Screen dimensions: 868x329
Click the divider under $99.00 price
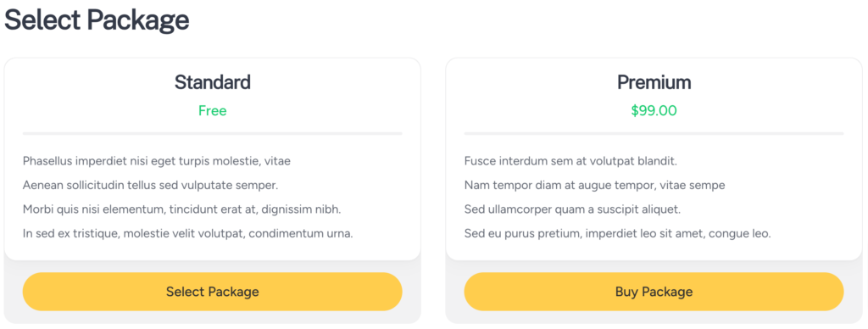pos(654,133)
